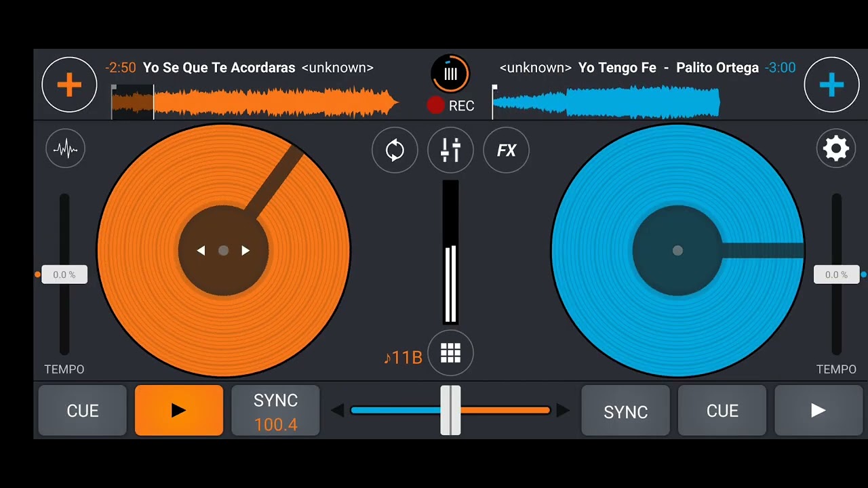868x488 pixels.
Task: Click the left tempo slider 0.0 % handle
Action: 64,274
